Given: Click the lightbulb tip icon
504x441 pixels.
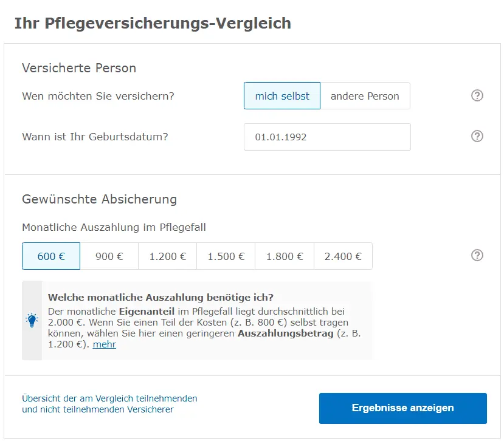Looking at the screenshot, I should tap(32, 321).
